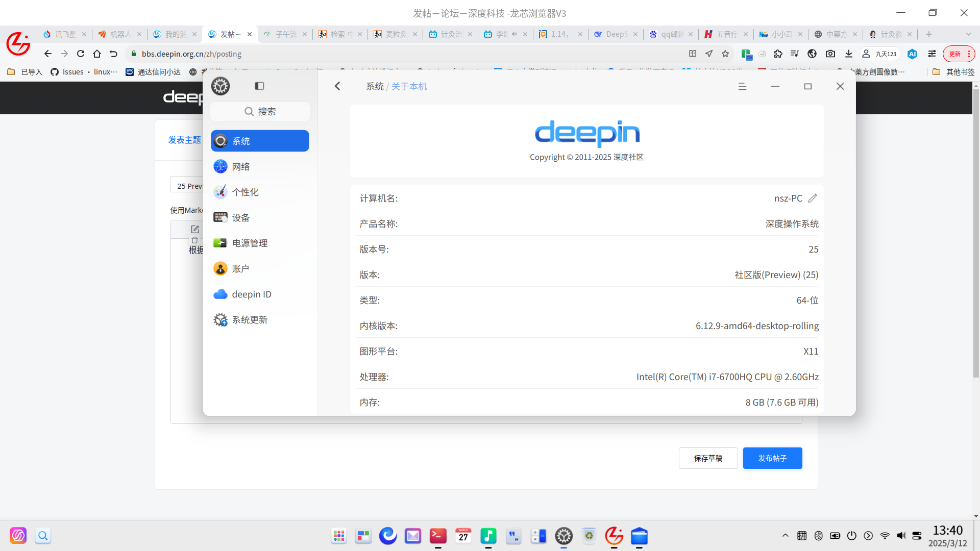The image size is (980, 551).
Task: Open browser downloads
Action: click(849, 54)
